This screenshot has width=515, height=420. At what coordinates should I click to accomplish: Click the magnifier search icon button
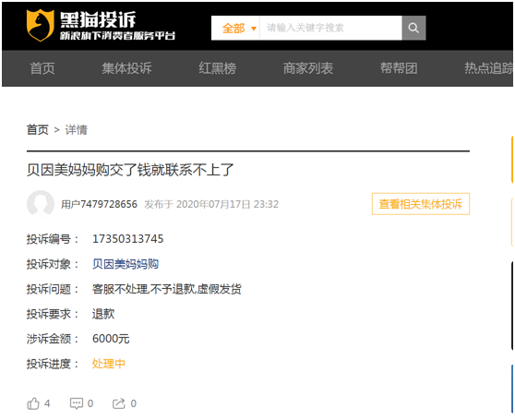tap(413, 28)
